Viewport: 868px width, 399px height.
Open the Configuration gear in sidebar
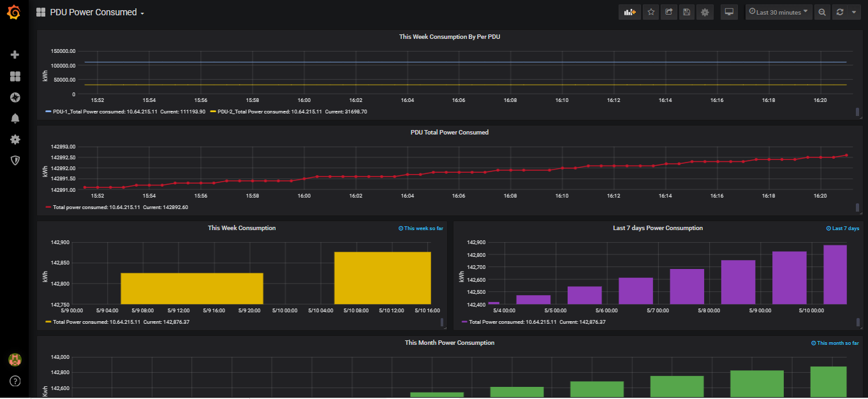15,140
